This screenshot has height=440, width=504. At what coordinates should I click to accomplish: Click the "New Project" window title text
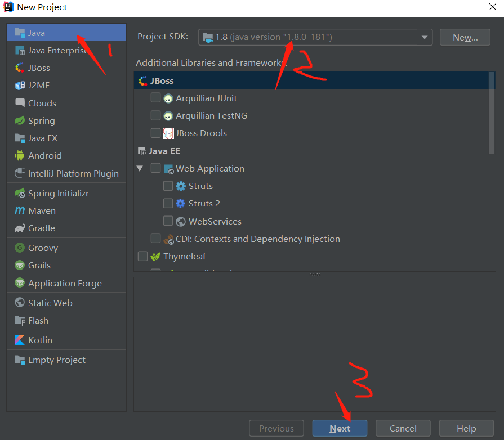click(42, 7)
